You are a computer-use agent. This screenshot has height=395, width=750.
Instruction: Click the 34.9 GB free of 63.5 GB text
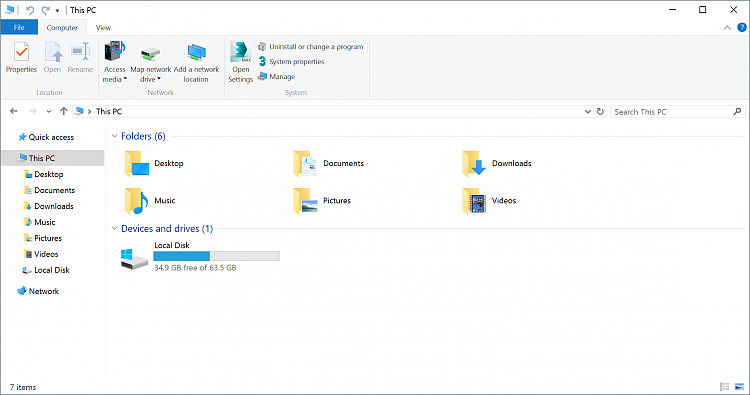point(195,268)
